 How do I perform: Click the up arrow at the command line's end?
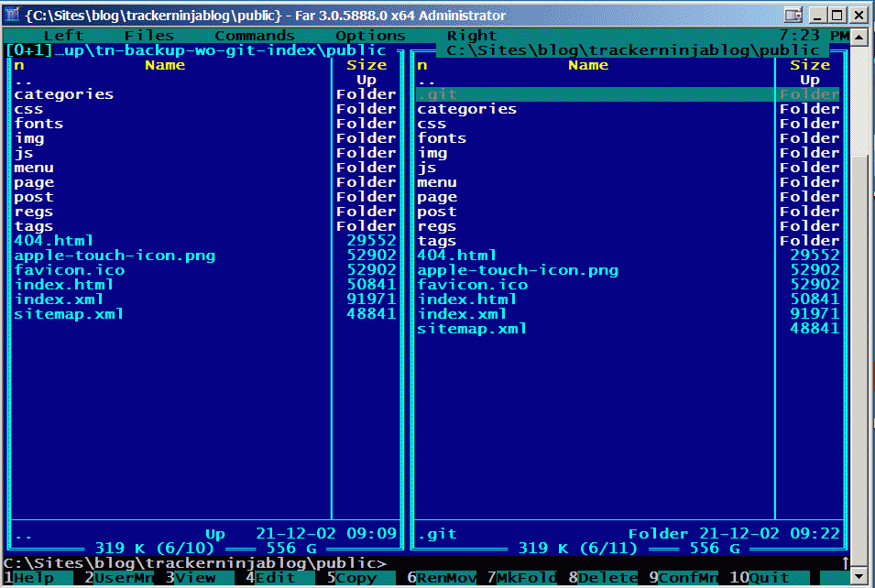coord(846,563)
